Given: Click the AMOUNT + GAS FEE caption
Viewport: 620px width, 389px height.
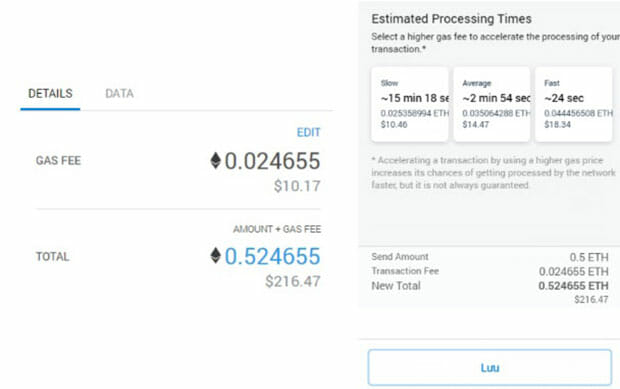Looking at the screenshot, I should [x=277, y=229].
